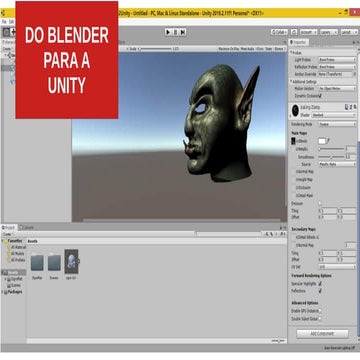This screenshot has width=360, height=360.
Task: Open the Account dropdown
Action: (308, 32)
